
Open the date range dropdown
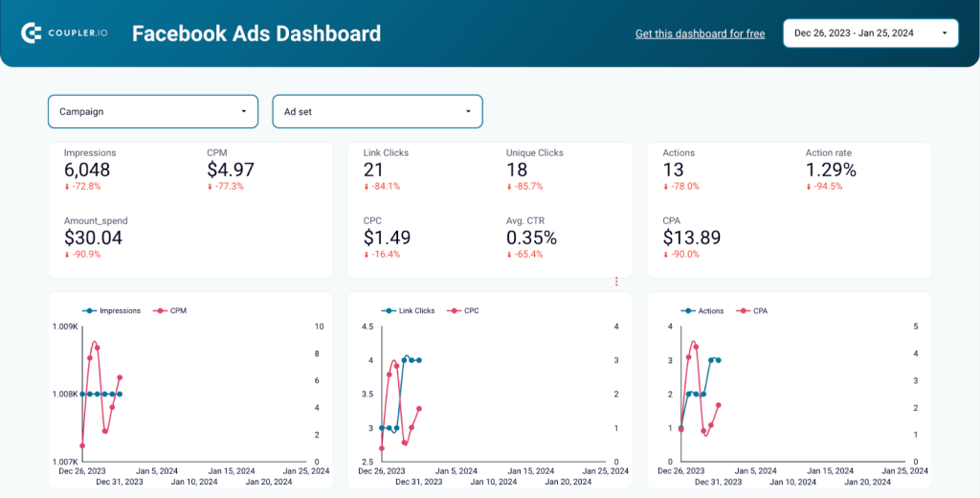(x=871, y=34)
